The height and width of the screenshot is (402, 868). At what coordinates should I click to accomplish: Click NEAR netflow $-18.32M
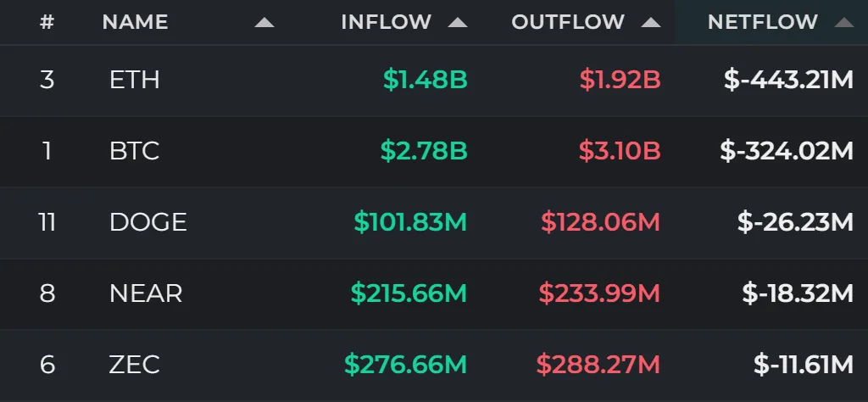798,293
